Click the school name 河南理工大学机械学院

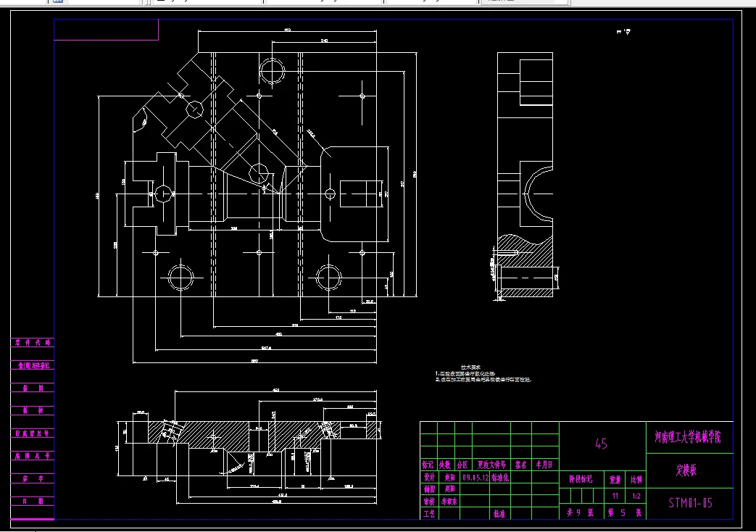click(688, 437)
